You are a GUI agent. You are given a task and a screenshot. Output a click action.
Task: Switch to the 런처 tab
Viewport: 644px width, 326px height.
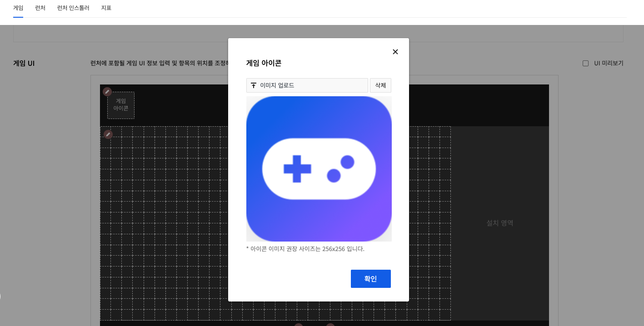(40, 8)
